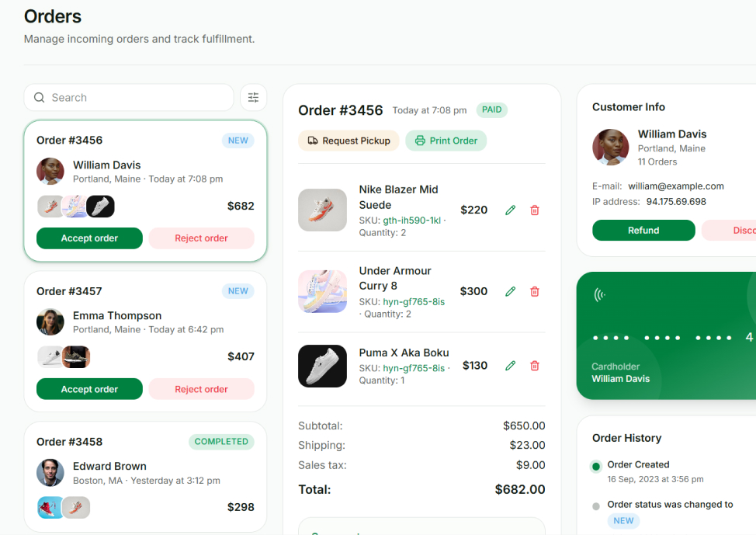Click the Order status was changed marker
756x535 pixels.
[596, 506]
